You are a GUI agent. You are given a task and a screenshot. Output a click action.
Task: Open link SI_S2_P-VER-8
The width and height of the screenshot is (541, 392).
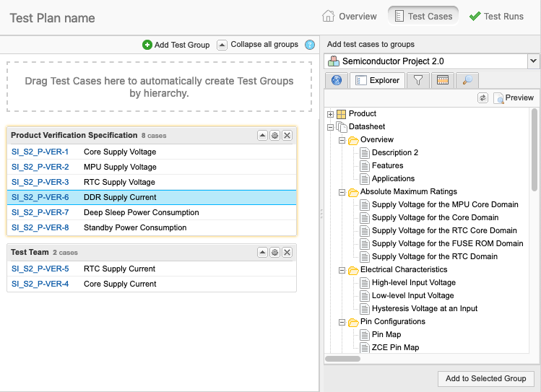tap(40, 227)
